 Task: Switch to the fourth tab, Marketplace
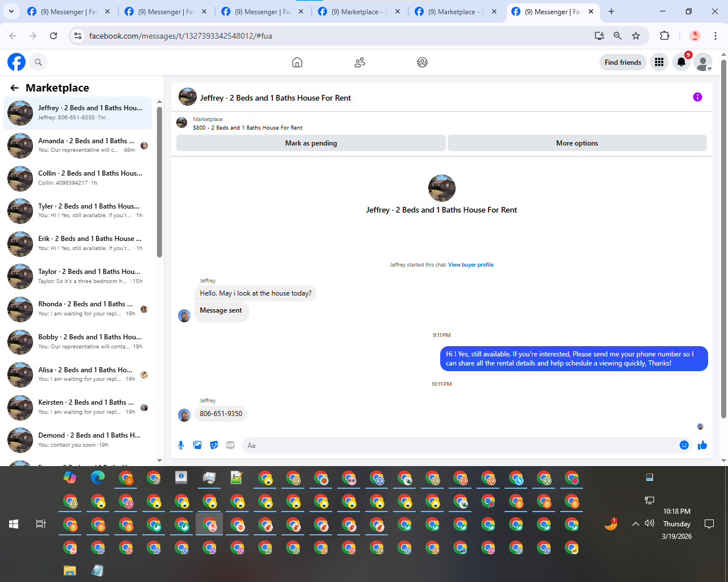(359, 11)
